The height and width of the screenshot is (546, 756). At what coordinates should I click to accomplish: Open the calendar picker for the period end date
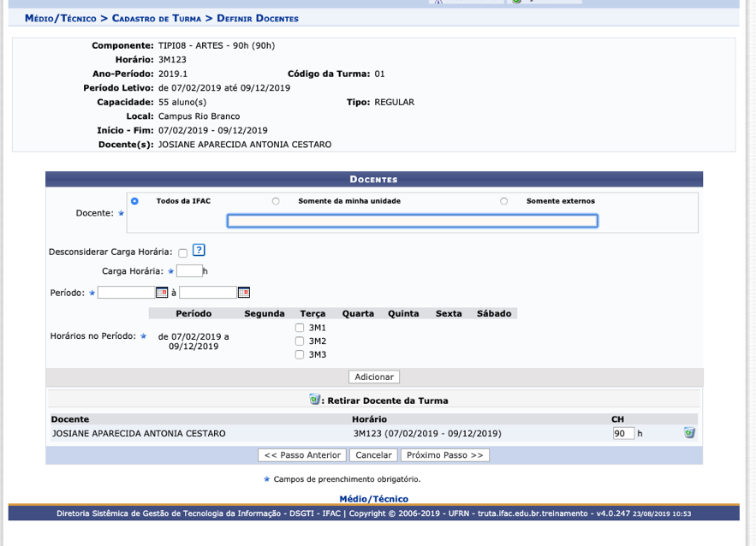[244, 293]
